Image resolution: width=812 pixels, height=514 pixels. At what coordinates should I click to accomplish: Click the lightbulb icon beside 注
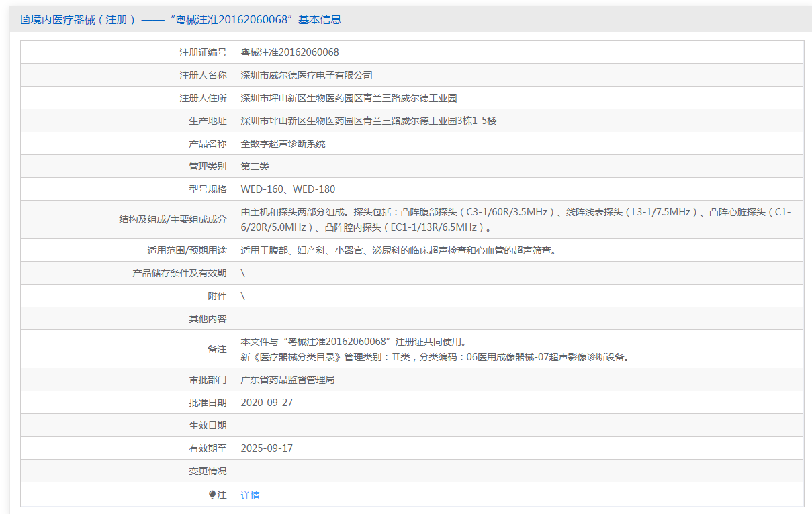[x=212, y=495]
